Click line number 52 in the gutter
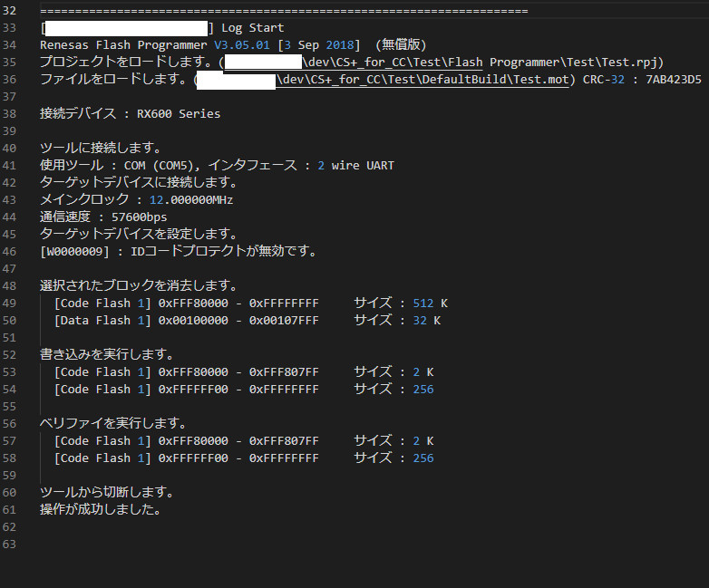 click(x=9, y=355)
